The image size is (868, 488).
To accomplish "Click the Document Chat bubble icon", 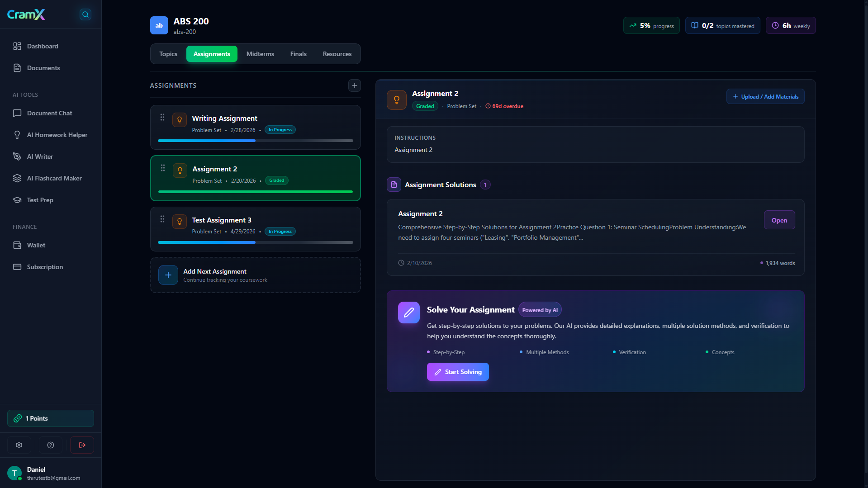I will click(x=17, y=113).
